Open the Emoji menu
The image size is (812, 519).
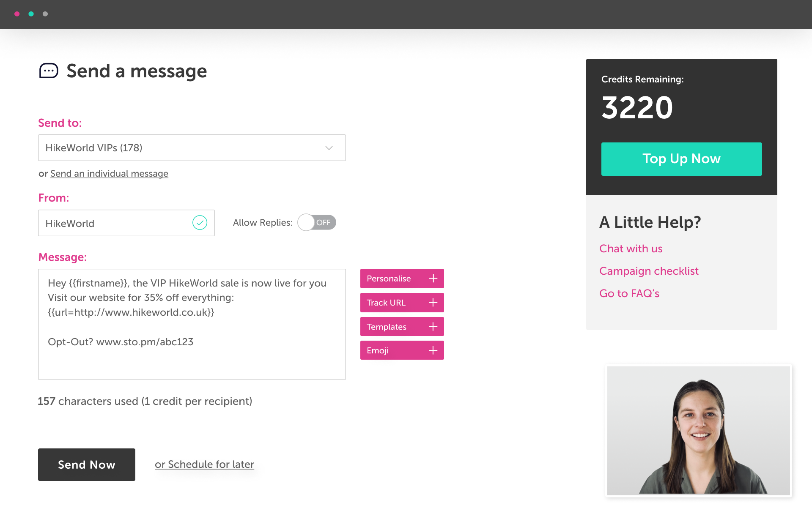(393, 350)
